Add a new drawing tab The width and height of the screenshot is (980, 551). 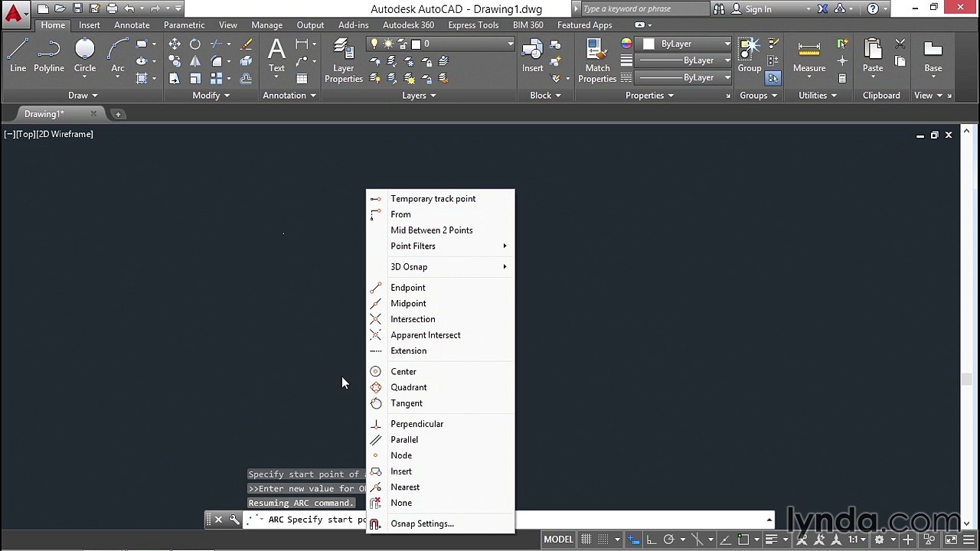tap(118, 114)
